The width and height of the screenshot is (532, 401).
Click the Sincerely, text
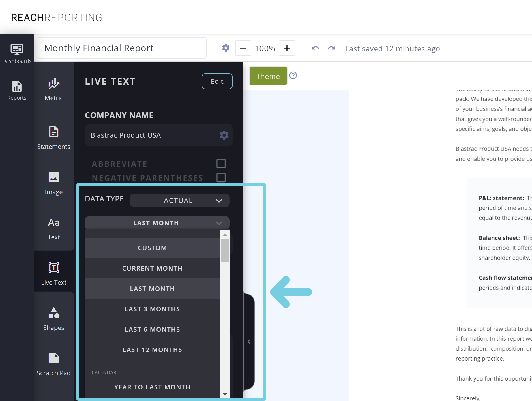(468, 398)
